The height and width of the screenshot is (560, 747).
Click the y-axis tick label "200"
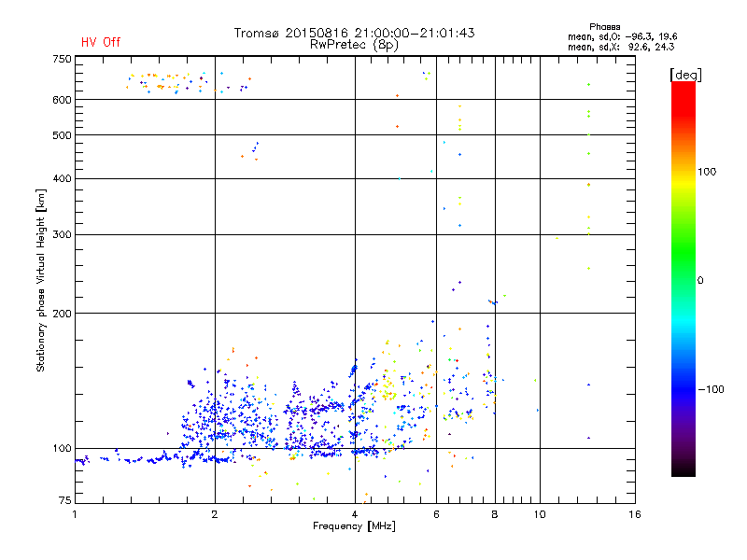(x=62, y=314)
